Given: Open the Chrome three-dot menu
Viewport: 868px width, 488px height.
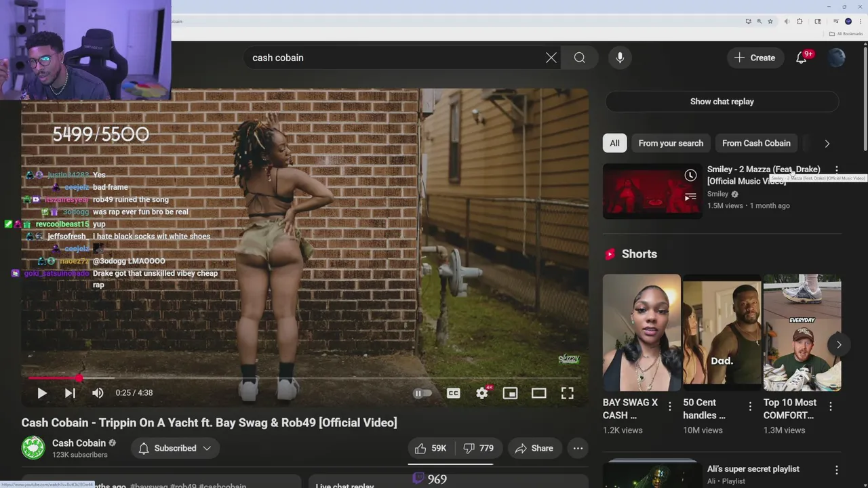Looking at the screenshot, I should tap(861, 21).
